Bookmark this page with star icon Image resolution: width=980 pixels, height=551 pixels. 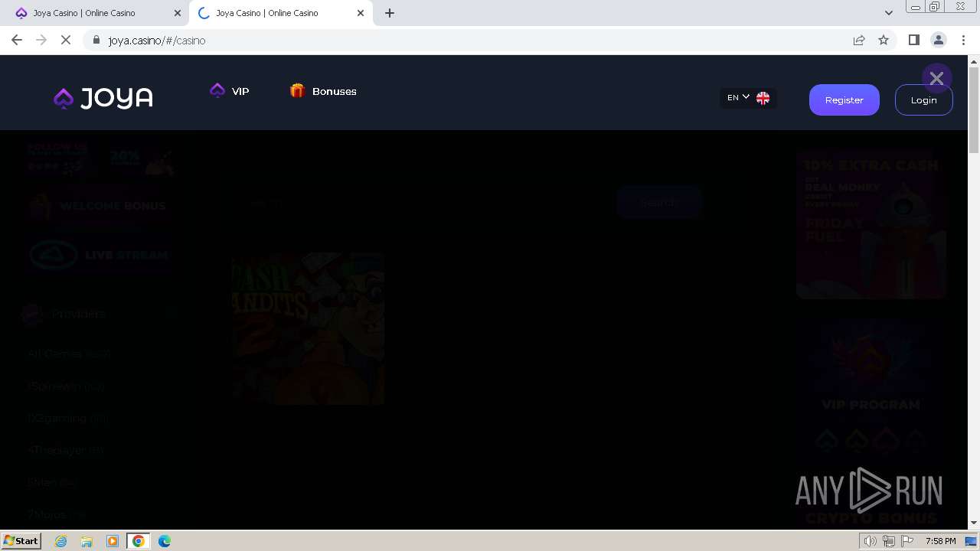click(884, 41)
